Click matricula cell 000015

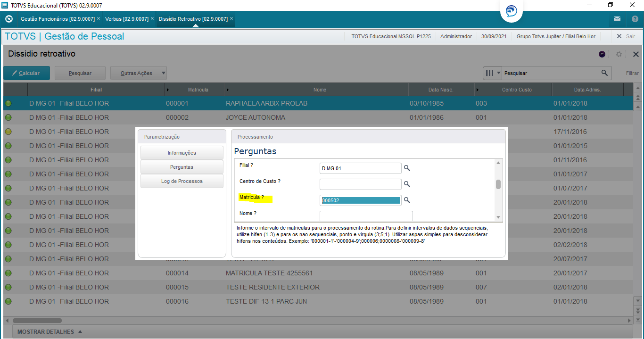(177, 287)
